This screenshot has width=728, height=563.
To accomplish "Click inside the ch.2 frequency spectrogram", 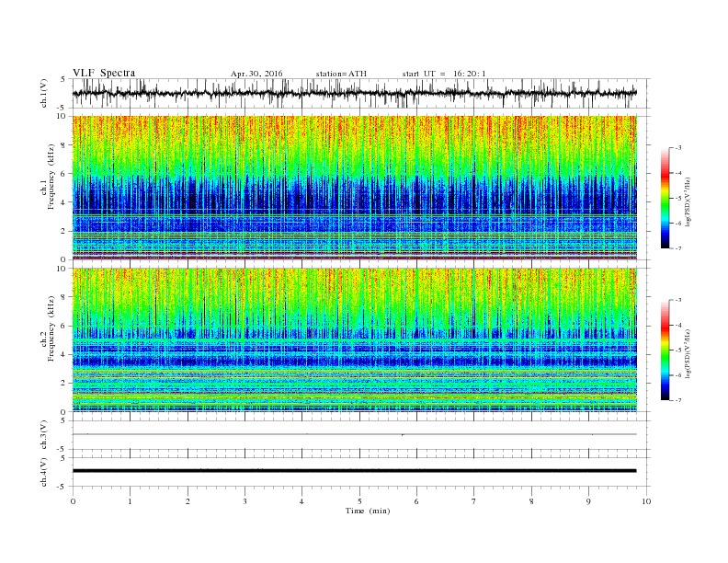I will click(354, 340).
